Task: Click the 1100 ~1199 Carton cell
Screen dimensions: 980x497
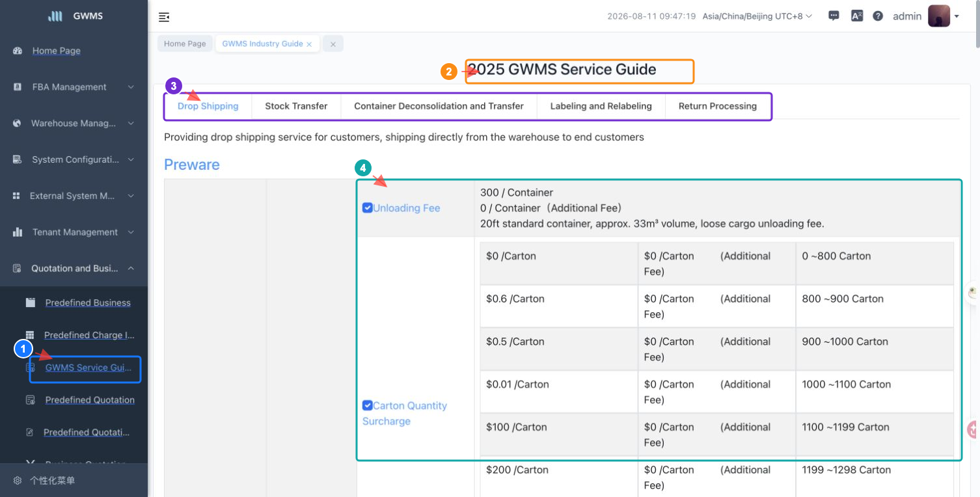Action: (875, 435)
